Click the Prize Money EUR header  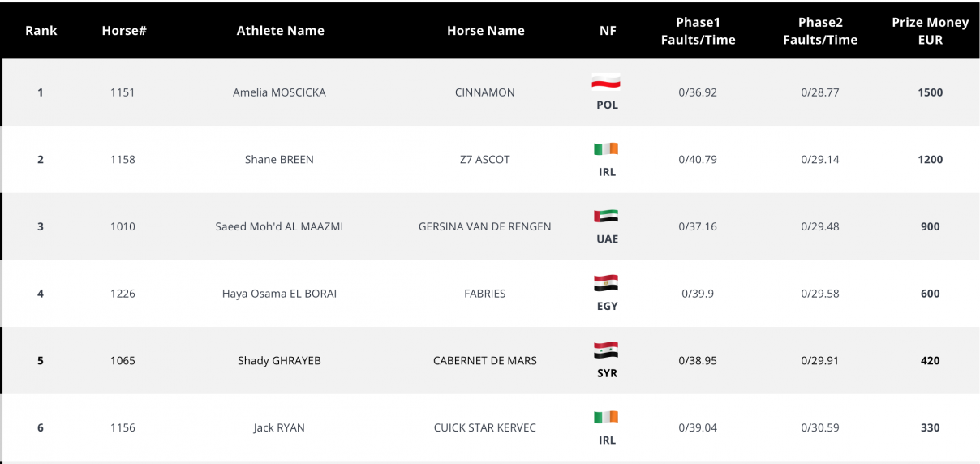click(931, 31)
